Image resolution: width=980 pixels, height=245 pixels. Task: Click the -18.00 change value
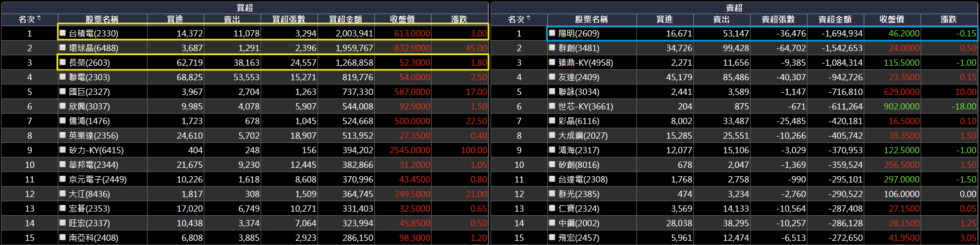tap(964, 106)
